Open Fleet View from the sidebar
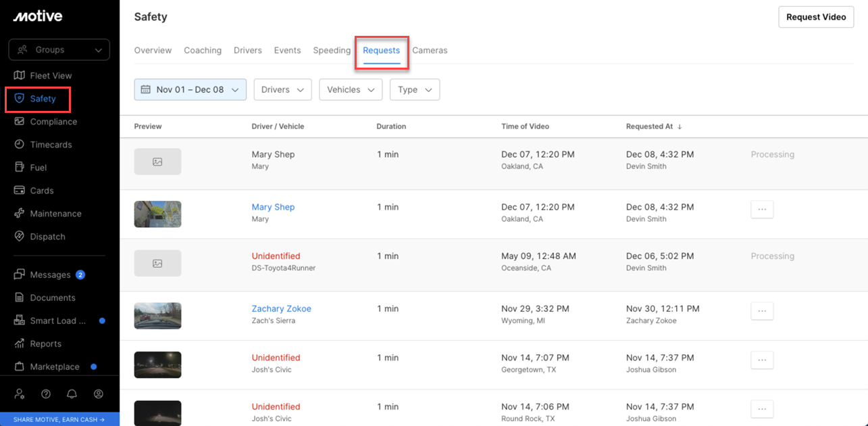The width and height of the screenshot is (868, 426). click(51, 76)
